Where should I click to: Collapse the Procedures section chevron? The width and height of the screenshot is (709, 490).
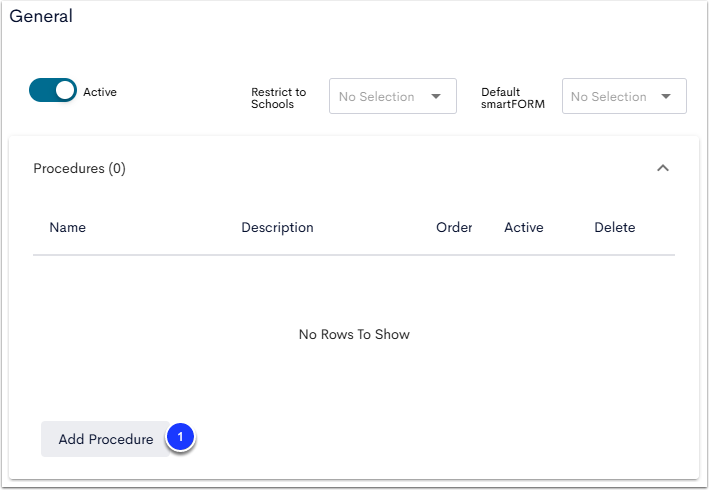click(662, 168)
